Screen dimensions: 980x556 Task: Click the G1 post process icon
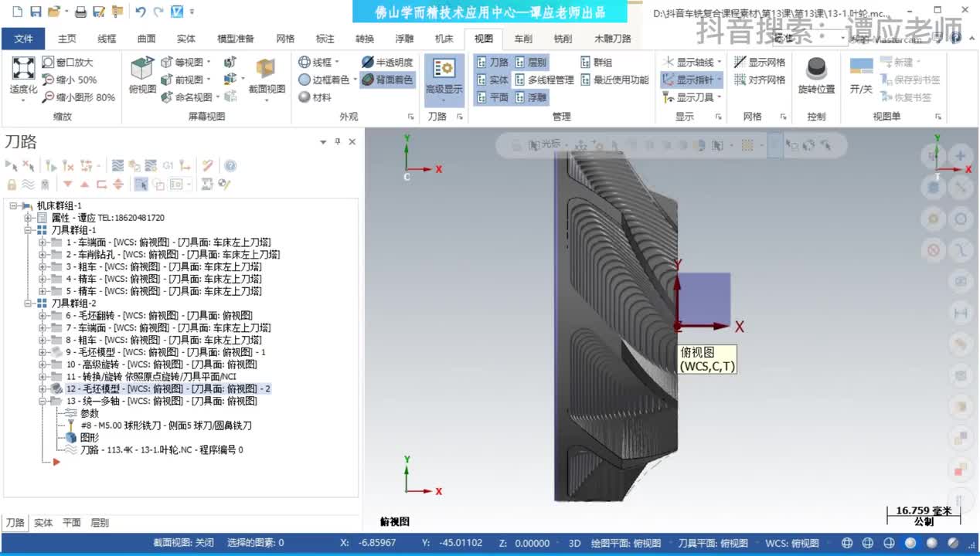168,166
